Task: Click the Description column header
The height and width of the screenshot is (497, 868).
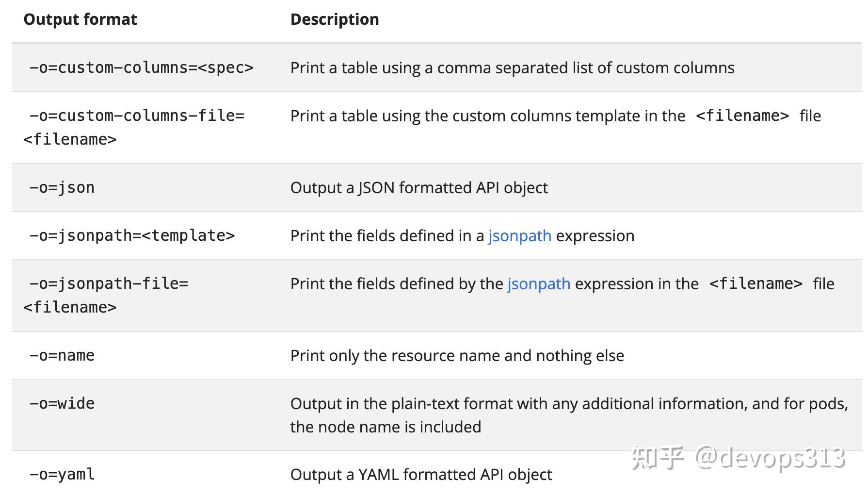Action: tap(335, 19)
